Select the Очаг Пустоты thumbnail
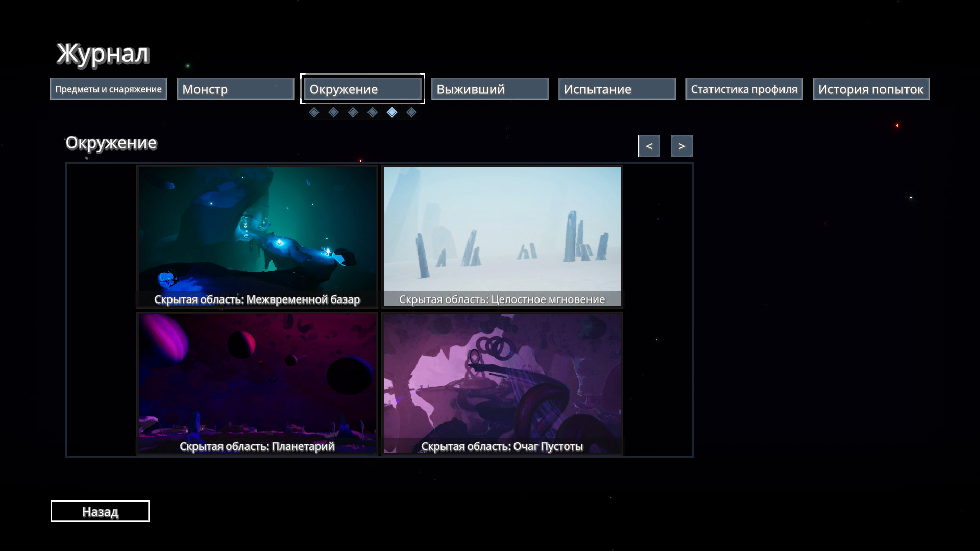Screen dimensions: 980x551 click(x=502, y=384)
